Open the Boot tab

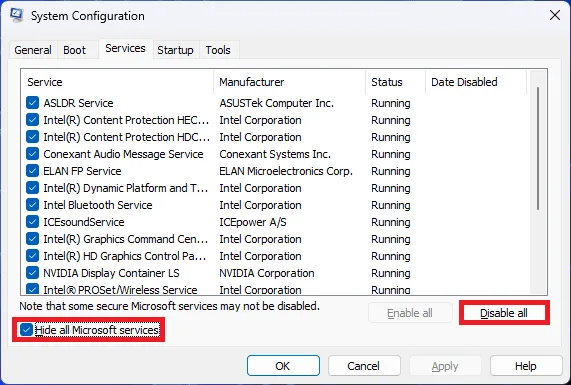(75, 50)
